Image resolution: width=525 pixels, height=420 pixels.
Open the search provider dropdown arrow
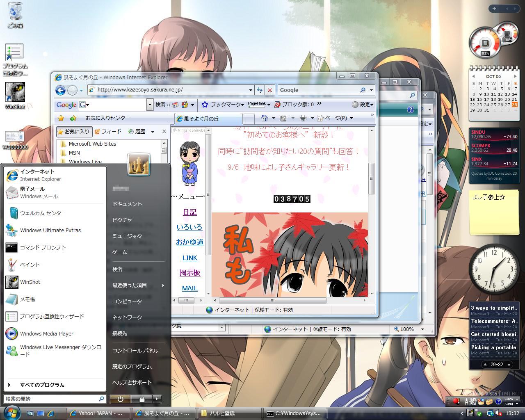click(x=371, y=90)
